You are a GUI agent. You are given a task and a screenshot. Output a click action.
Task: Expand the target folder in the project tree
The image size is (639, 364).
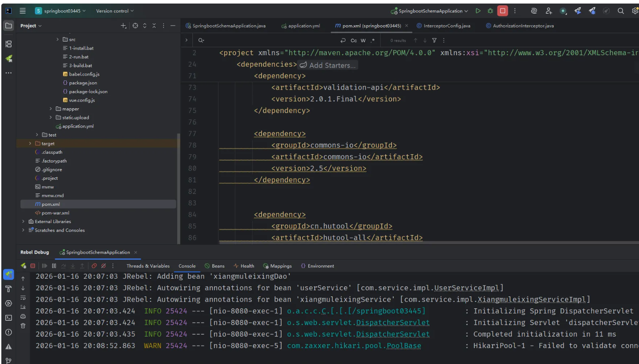[x=30, y=144]
